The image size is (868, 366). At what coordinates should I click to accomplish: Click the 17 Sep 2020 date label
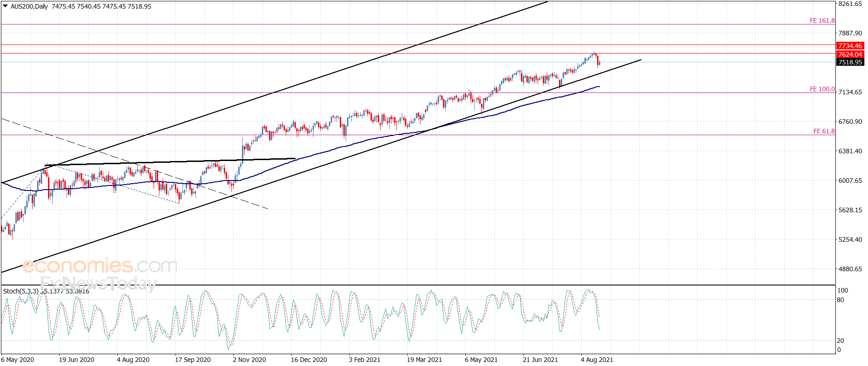click(x=193, y=360)
